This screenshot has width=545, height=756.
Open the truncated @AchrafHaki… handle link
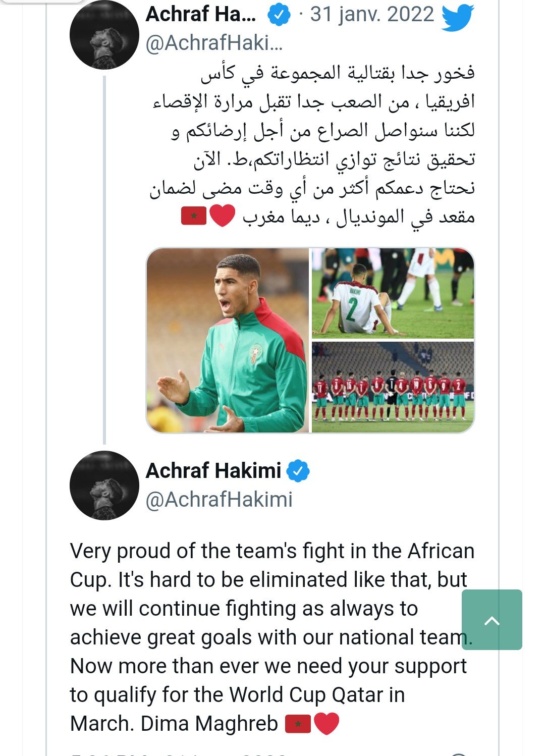[214, 43]
